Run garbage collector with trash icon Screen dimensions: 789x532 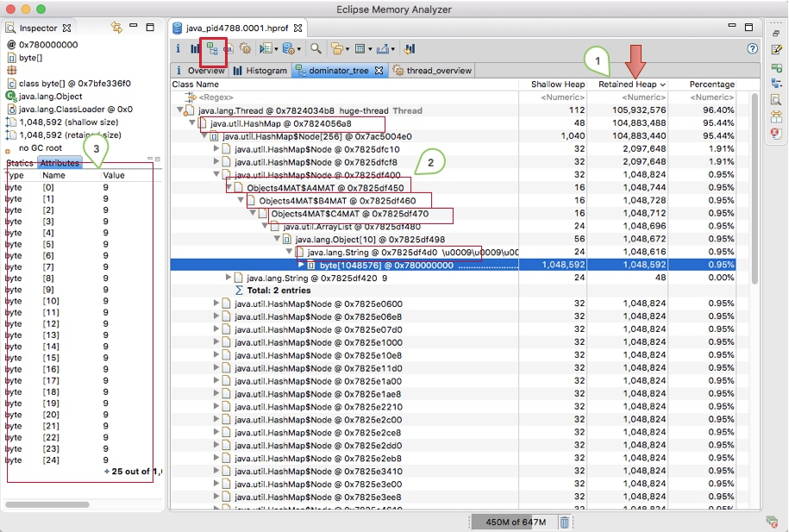click(565, 523)
